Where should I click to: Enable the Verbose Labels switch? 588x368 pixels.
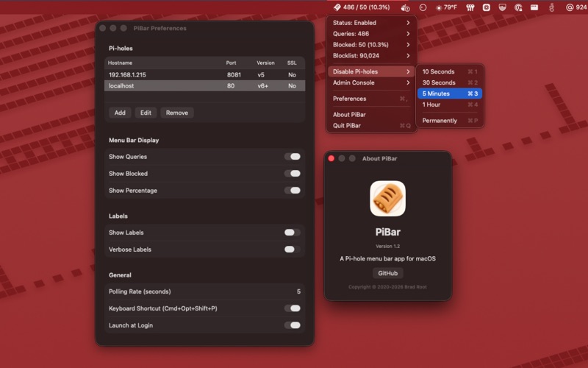[x=293, y=250]
